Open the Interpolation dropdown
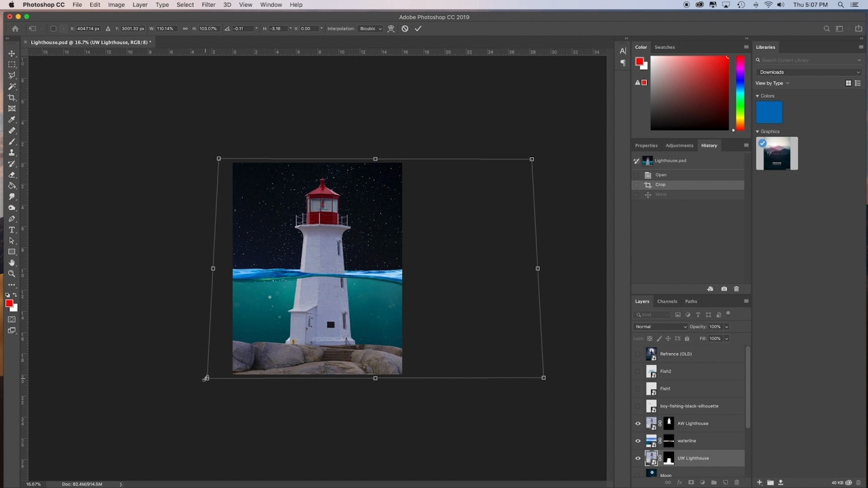The image size is (868, 488). coord(370,28)
